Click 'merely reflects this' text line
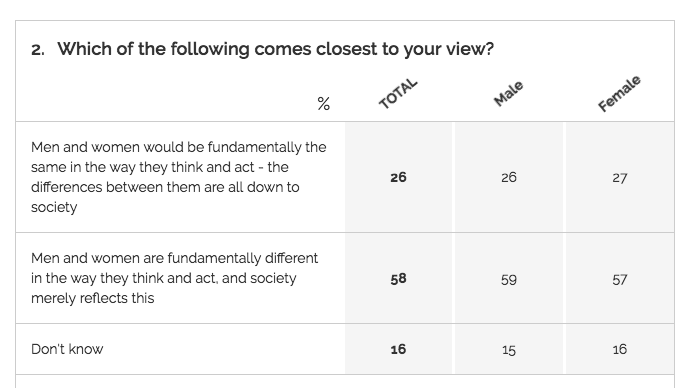687x388 pixels. coord(92,298)
